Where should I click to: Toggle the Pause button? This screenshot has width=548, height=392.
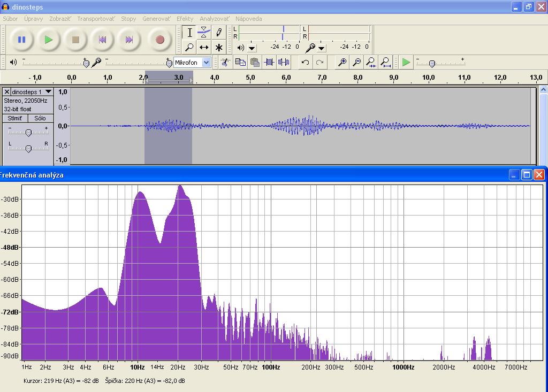(x=21, y=40)
